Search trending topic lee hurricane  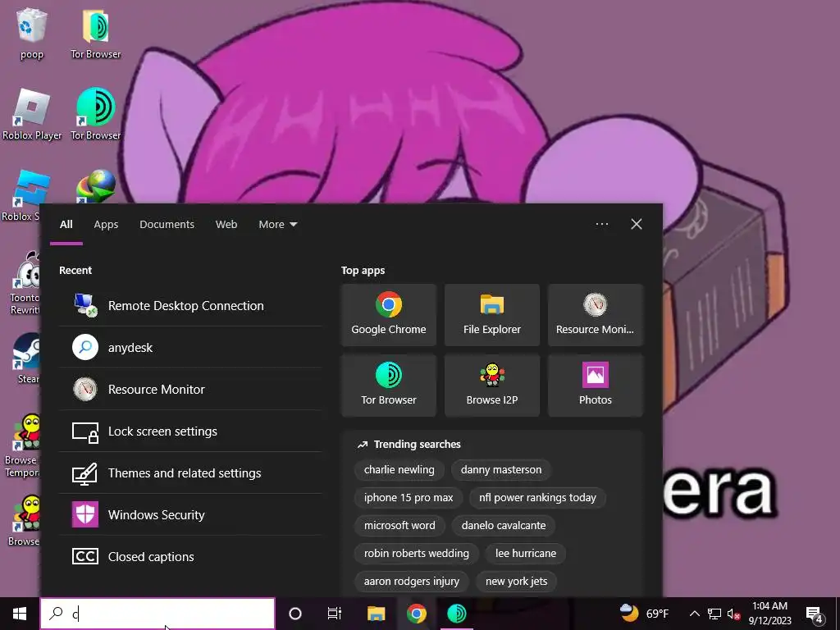click(526, 554)
